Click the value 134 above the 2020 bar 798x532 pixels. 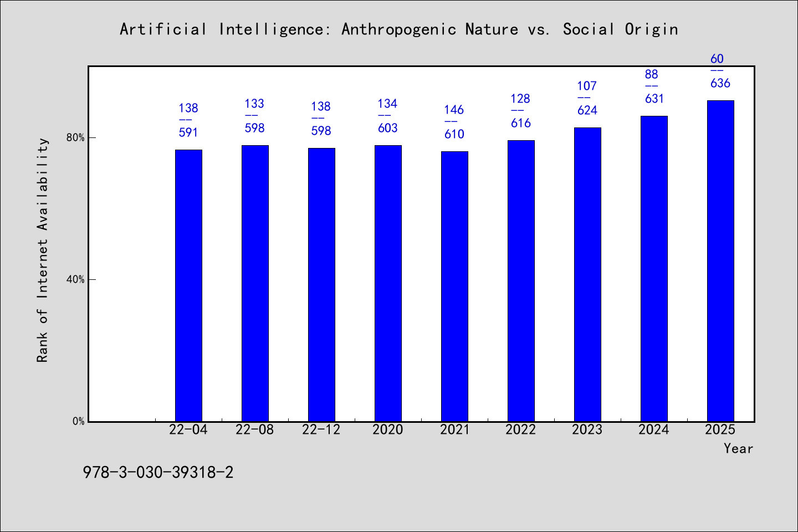click(x=388, y=104)
